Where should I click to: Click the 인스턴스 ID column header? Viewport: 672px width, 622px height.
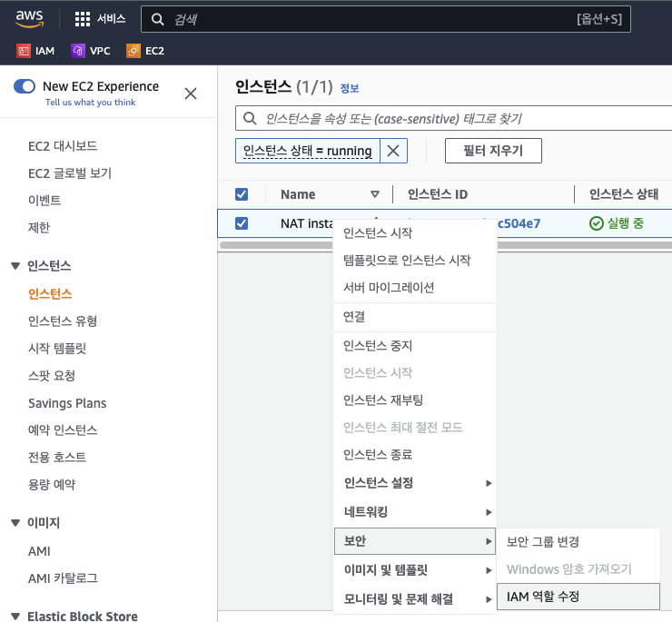[x=438, y=194]
